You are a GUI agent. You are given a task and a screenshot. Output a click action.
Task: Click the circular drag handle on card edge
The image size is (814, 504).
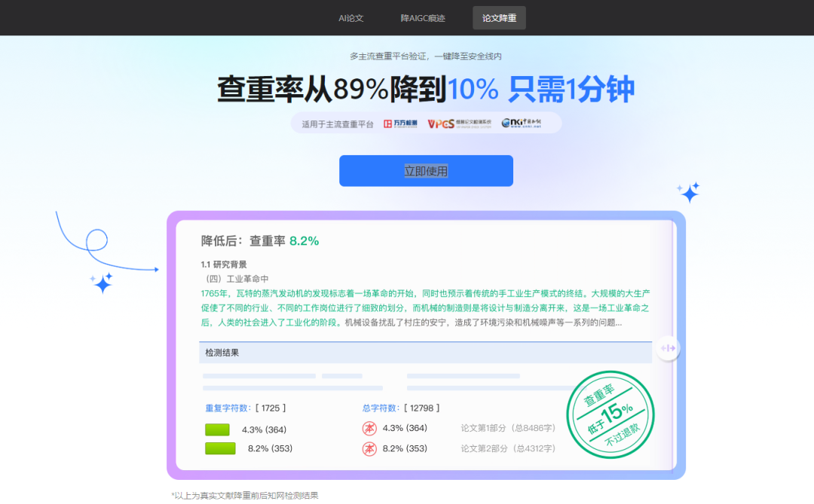tap(668, 348)
